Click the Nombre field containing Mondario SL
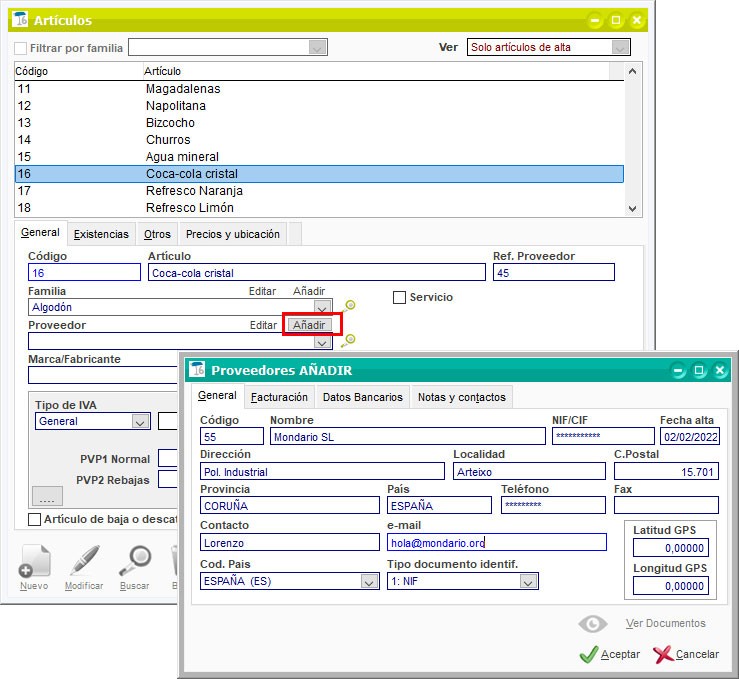 408,436
